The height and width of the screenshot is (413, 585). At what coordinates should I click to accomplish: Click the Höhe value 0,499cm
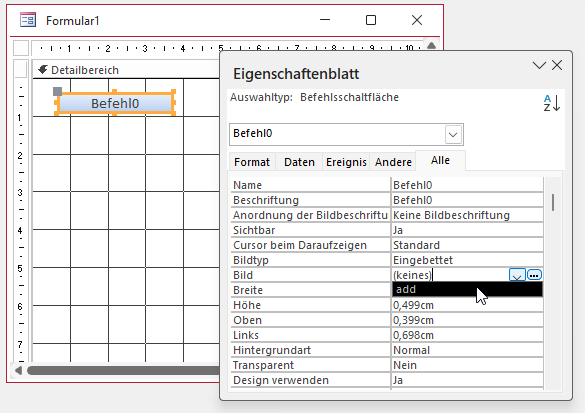467,305
